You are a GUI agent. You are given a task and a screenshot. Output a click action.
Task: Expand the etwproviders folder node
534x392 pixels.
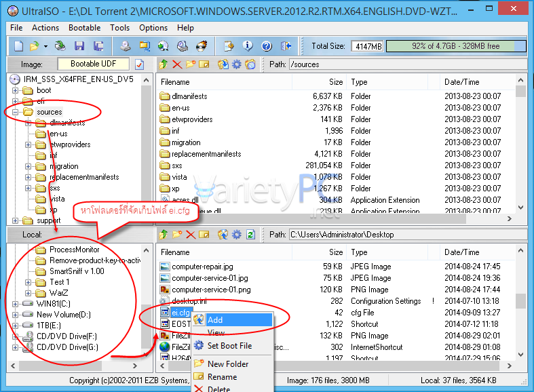click(x=28, y=144)
